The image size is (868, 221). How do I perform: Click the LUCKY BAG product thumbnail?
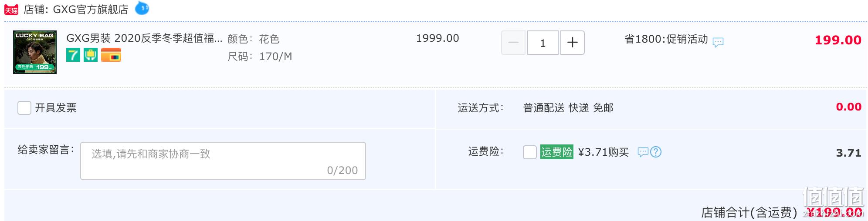[35, 52]
